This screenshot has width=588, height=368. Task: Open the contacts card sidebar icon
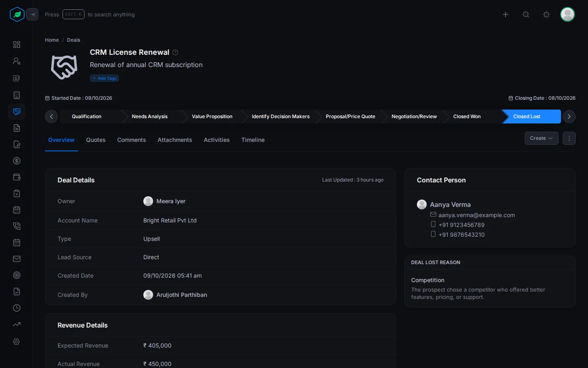[17, 78]
